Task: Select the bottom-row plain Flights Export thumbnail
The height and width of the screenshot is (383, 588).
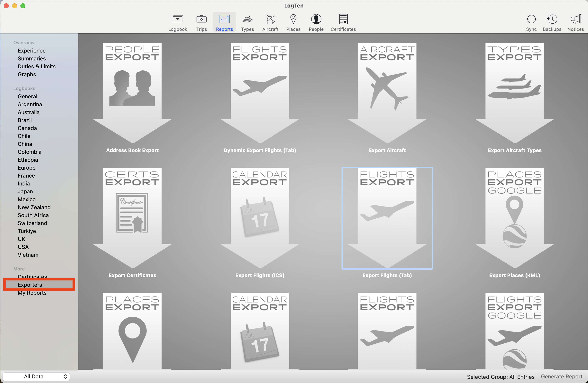Action: tap(387, 331)
